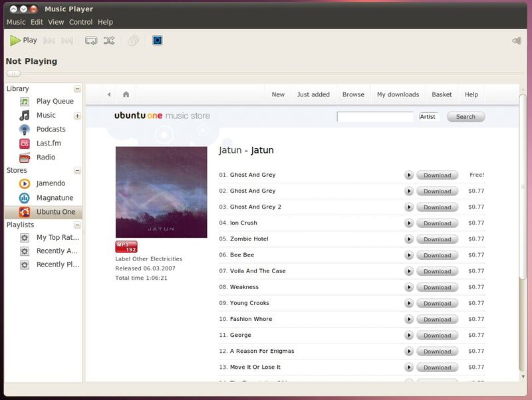The image size is (532, 400).
Task: Expand the Music source with plus button
Action: pyautogui.click(x=77, y=116)
